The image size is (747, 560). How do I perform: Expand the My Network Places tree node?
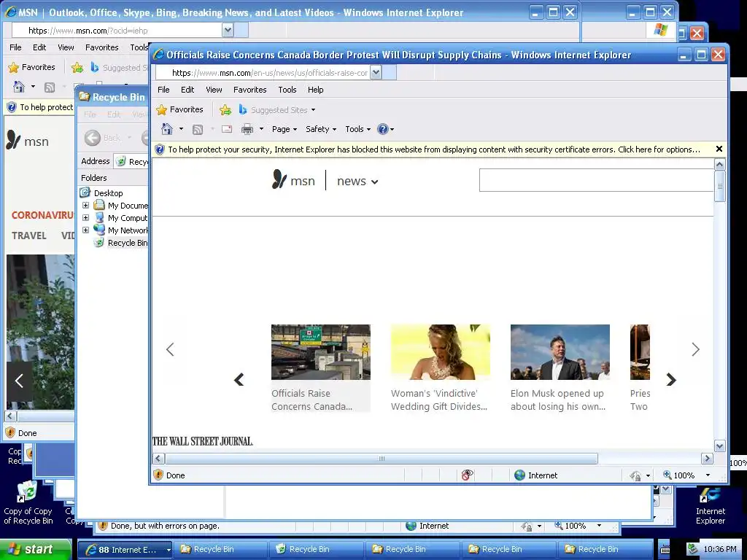[x=86, y=230]
